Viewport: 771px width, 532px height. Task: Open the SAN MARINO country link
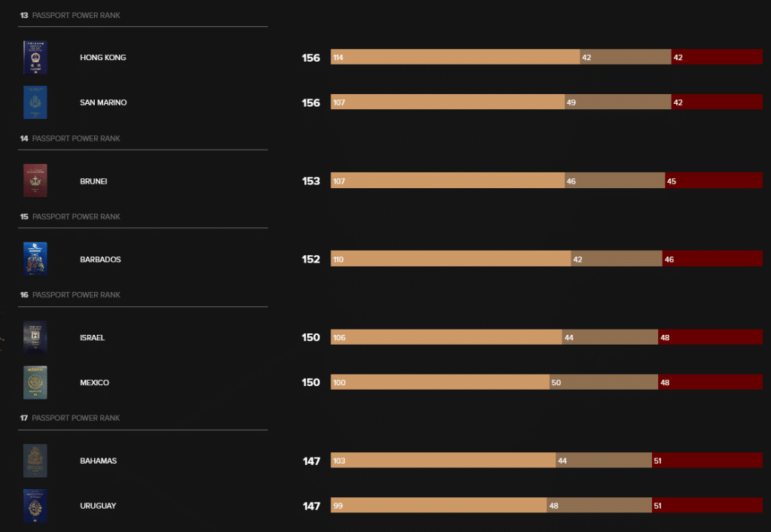point(103,102)
